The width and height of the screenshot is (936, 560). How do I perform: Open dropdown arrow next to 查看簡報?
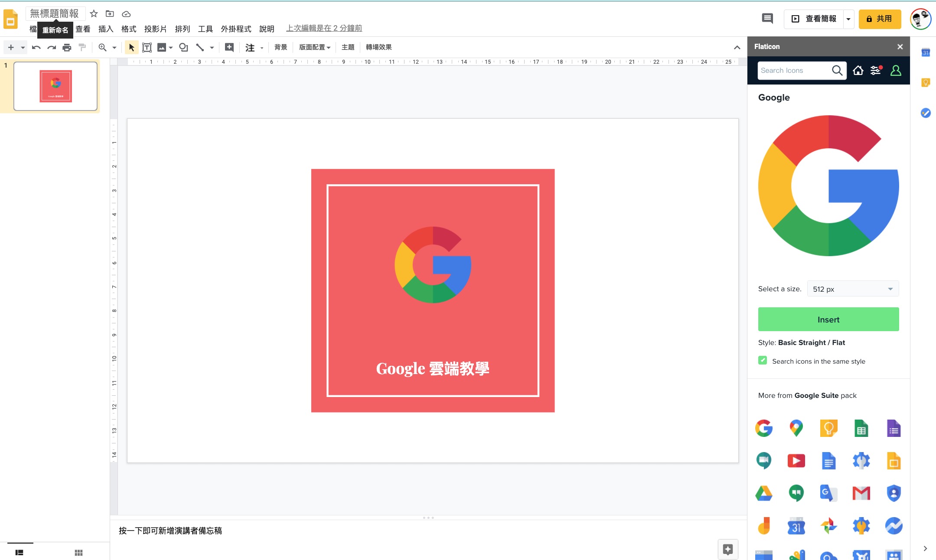click(x=848, y=19)
